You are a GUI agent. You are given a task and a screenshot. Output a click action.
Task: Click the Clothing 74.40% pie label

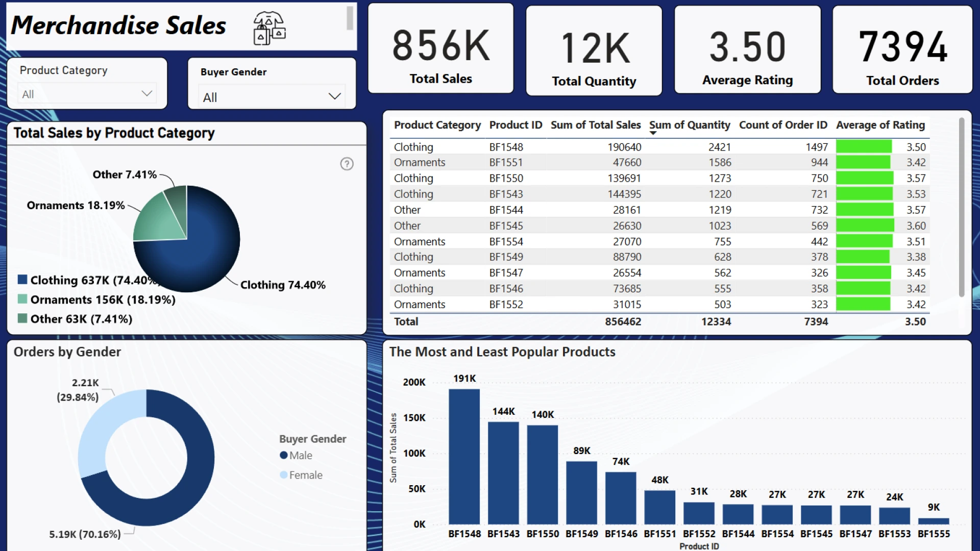(x=283, y=285)
